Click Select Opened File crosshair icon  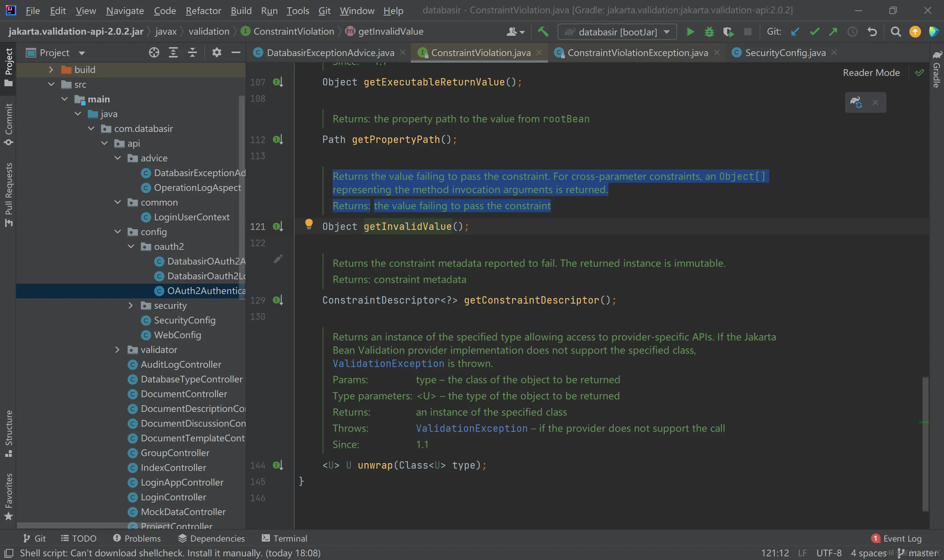point(154,52)
